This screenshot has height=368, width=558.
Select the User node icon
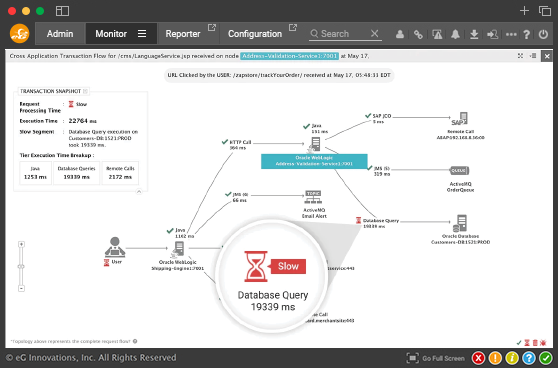click(115, 247)
